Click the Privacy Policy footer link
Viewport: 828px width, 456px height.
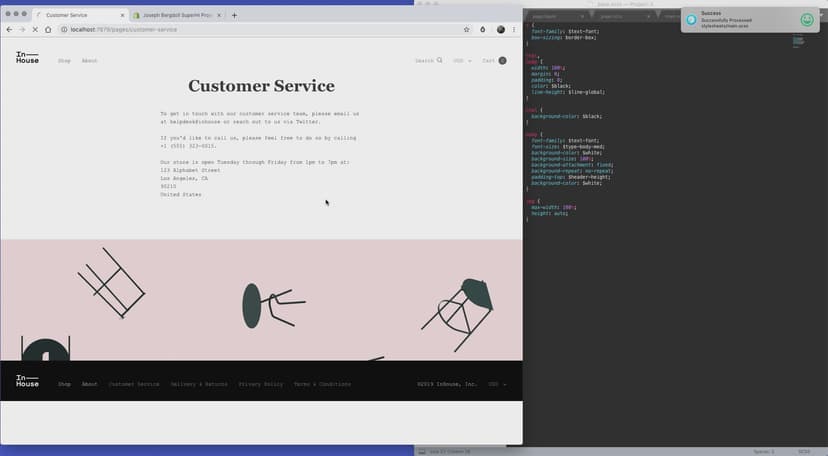point(260,384)
